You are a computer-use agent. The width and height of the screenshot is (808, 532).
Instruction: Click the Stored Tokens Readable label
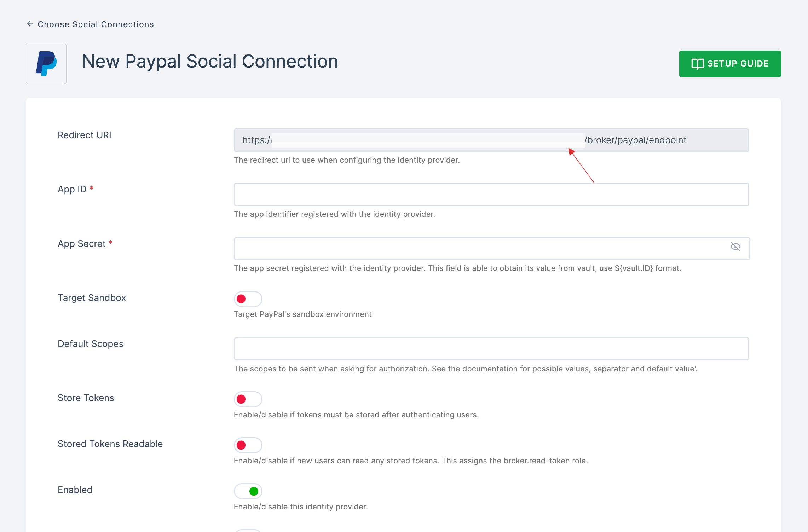click(110, 444)
